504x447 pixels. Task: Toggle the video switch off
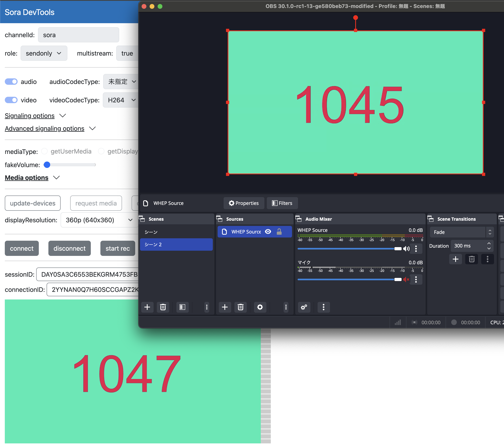(x=11, y=100)
